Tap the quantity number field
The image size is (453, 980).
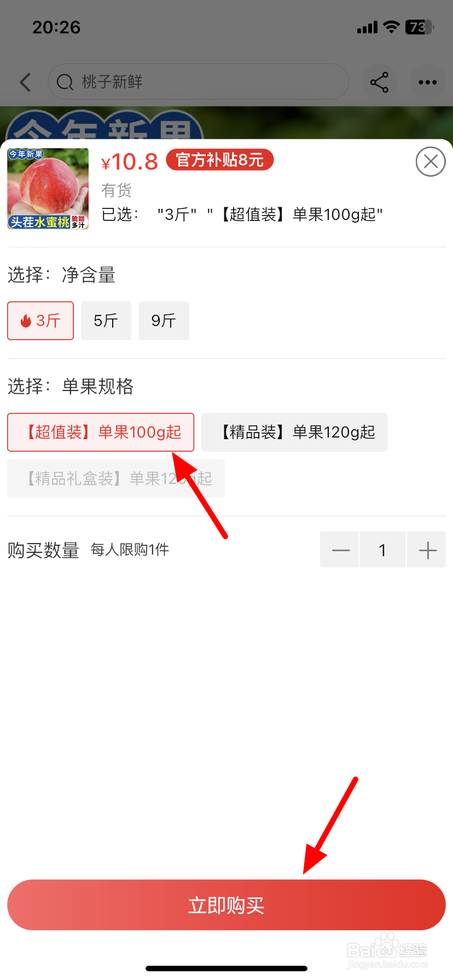coord(382,550)
